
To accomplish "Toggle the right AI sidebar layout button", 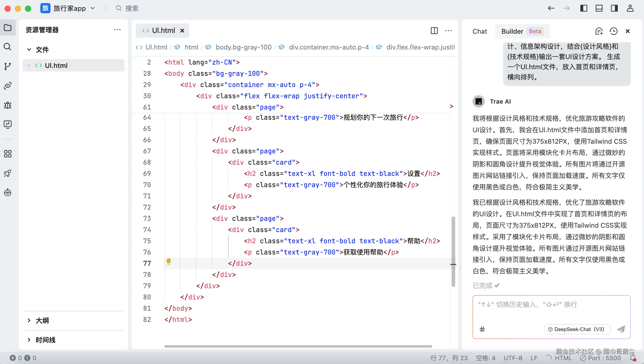I will (614, 8).
